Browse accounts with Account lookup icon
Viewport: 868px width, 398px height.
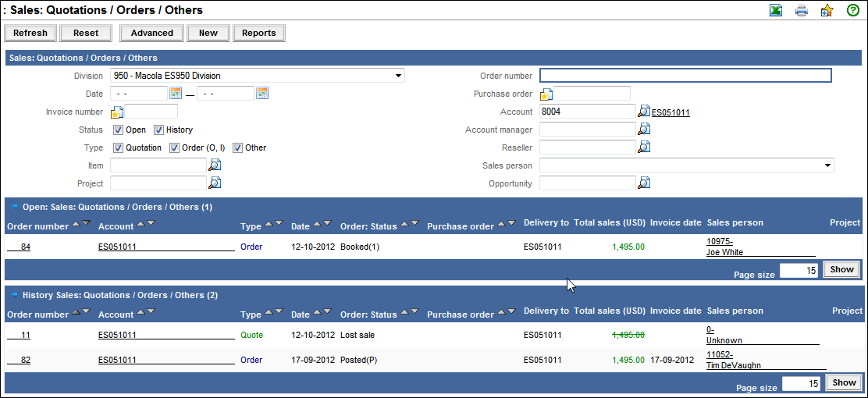[644, 112]
